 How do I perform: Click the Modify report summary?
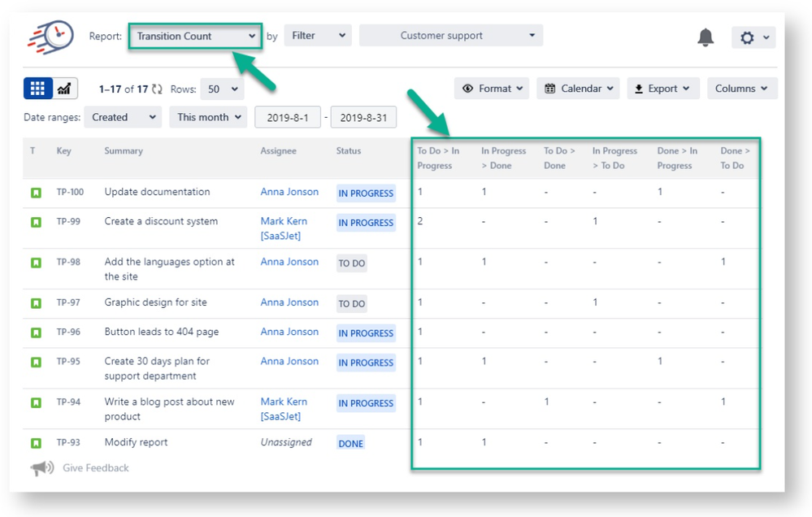[137, 442]
